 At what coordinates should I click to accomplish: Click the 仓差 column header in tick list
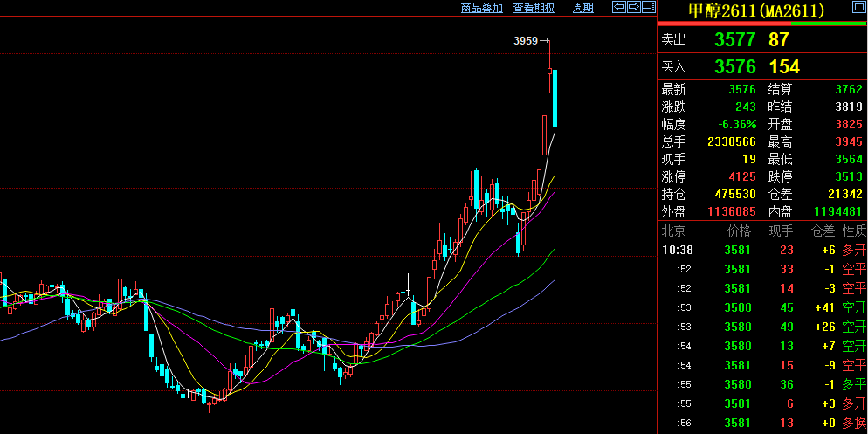(823, 231)
